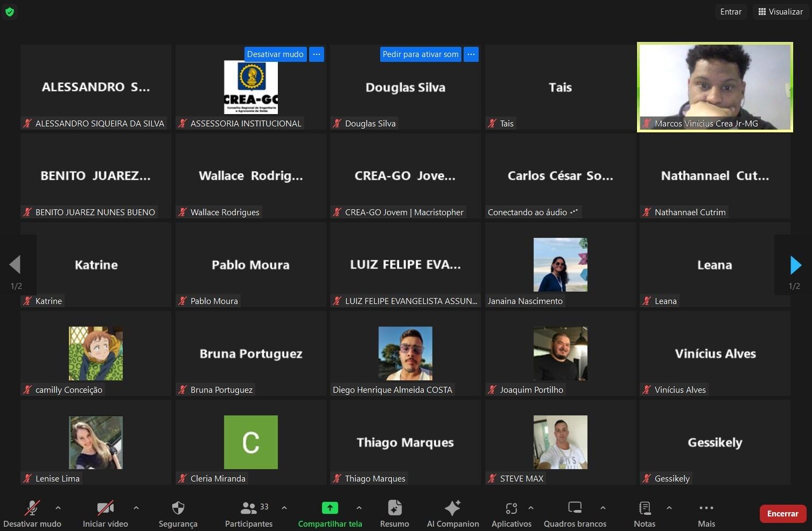Select Marcos Vinícius Crea Jr-MG video tile

point(715,87)
